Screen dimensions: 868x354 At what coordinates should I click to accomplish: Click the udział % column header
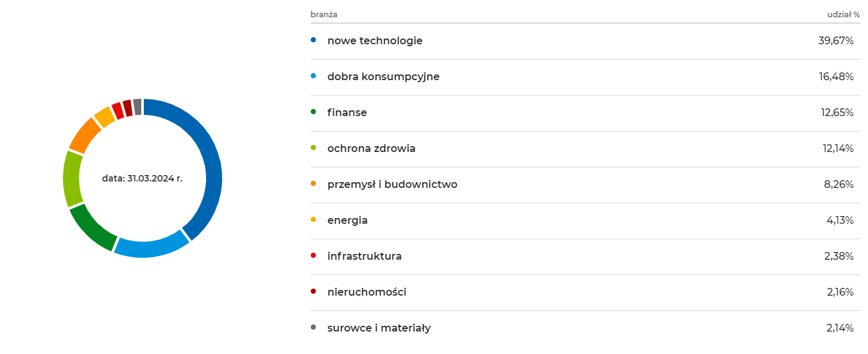843,14
